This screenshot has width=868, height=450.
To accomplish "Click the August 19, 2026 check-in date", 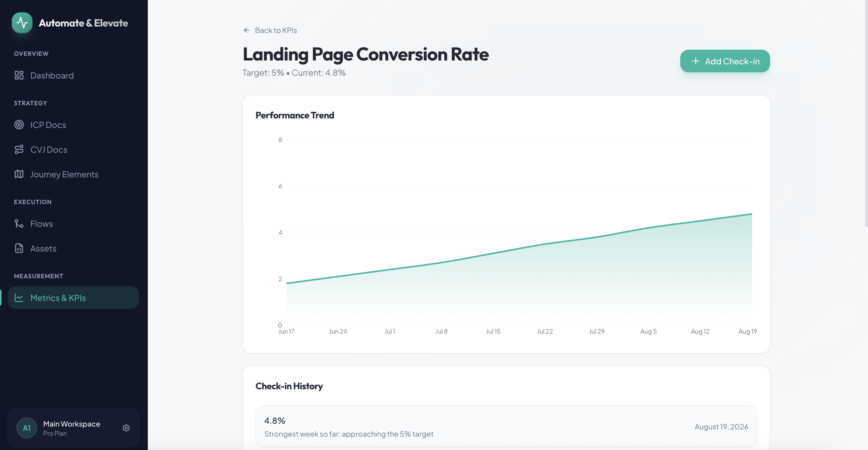I will (x=721, y=426).
